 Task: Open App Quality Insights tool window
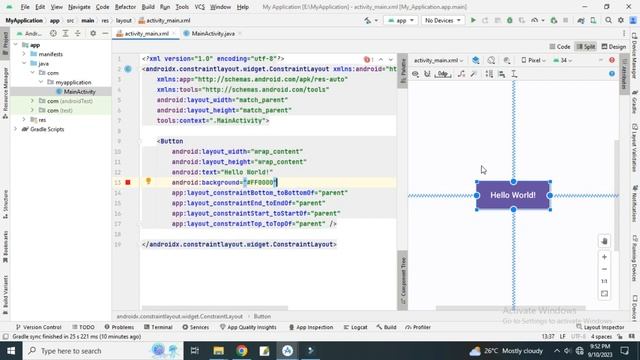point(248,327)
